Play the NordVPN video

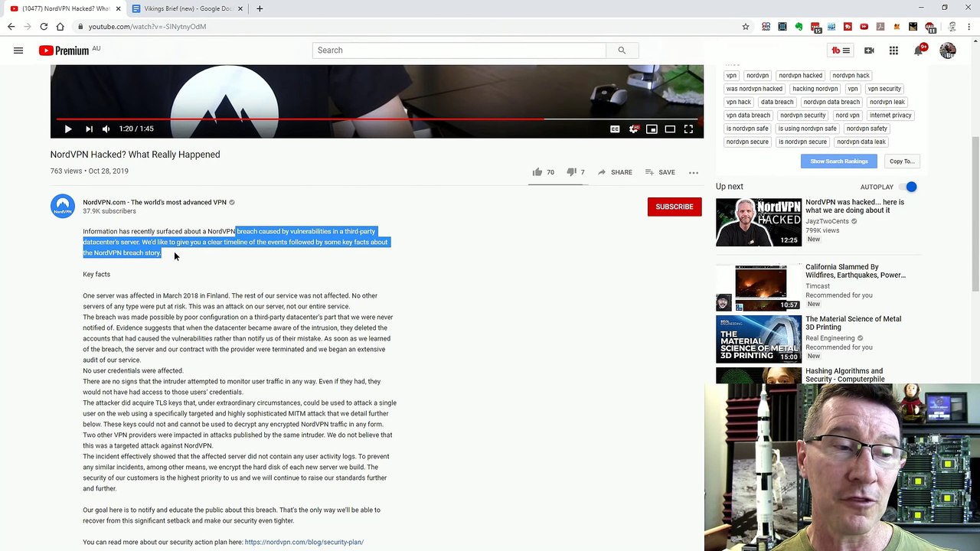pyautogui.click(x=67, y=129)
